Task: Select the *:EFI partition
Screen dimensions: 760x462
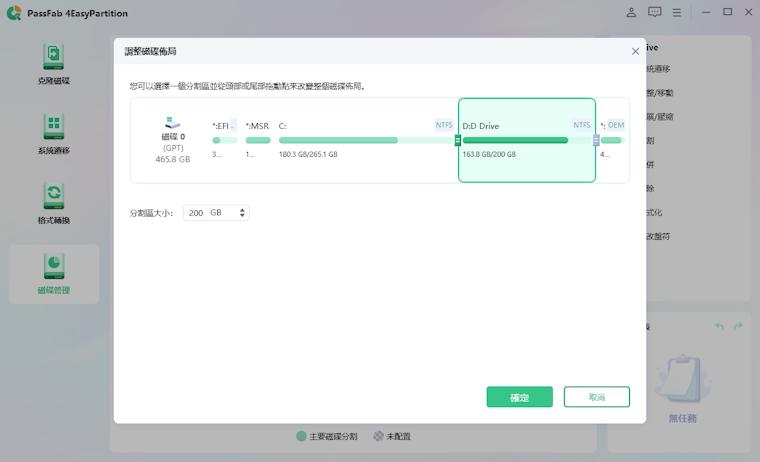Action: (x=224, y=140)
